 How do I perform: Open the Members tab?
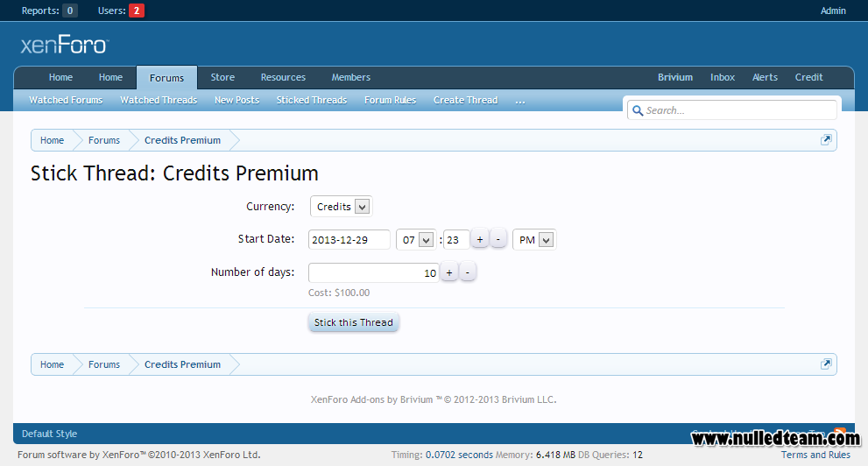coord(351,77)
